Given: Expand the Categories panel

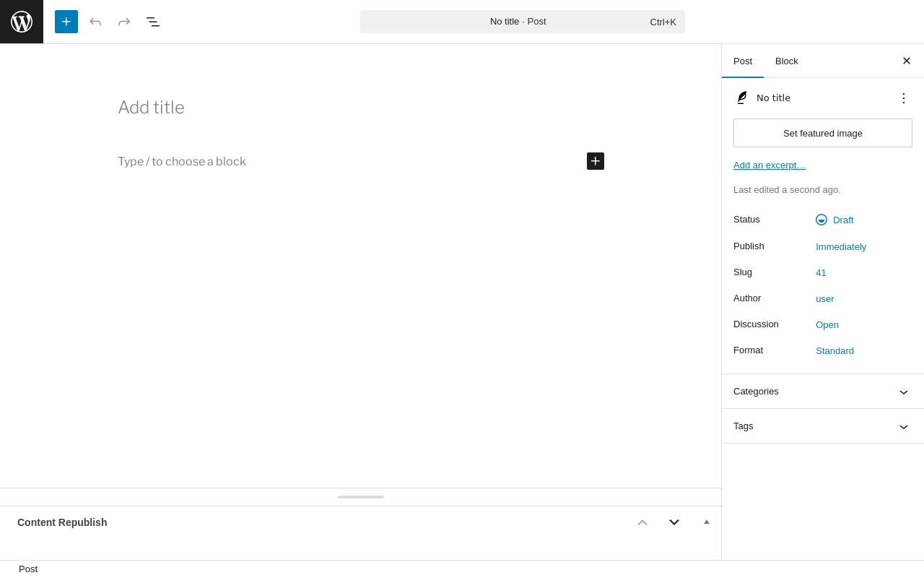Looking at the screenshot, I should (x=823, y=392).
